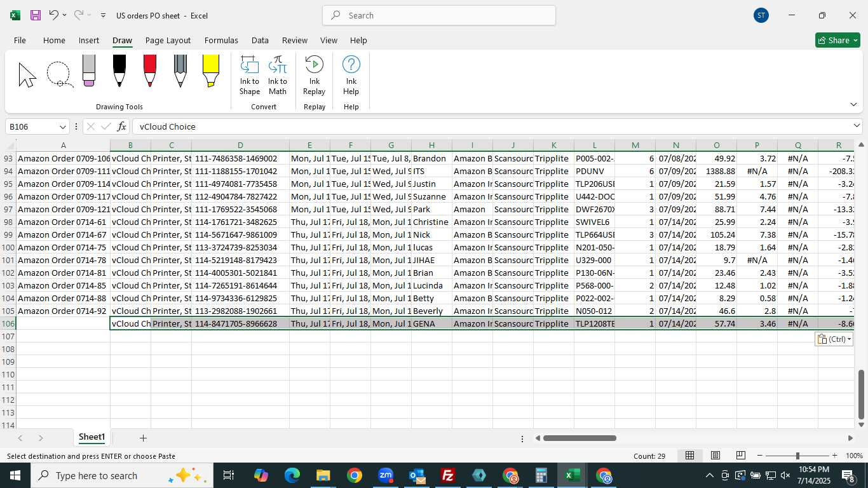Open the File tab
Viewport: 868px width, 488px height.
pyautogui.click(x=20, y=40)
